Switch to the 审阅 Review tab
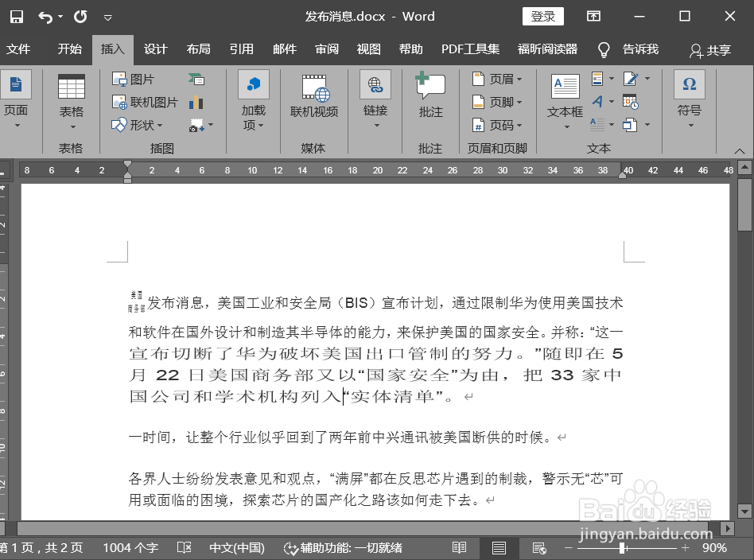The height and width of the screenshot is (560, 754). point(327,49)
